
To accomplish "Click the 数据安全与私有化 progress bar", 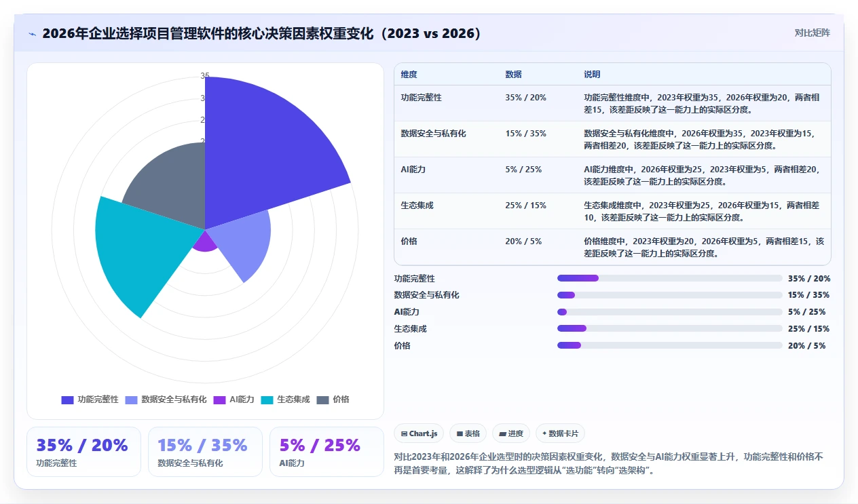I will [669, 295].
